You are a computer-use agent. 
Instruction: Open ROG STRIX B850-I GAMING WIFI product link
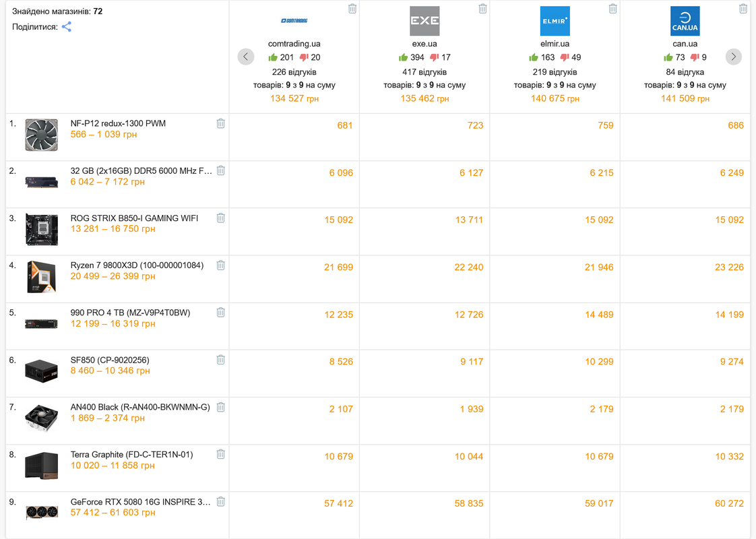coord(134,218)
